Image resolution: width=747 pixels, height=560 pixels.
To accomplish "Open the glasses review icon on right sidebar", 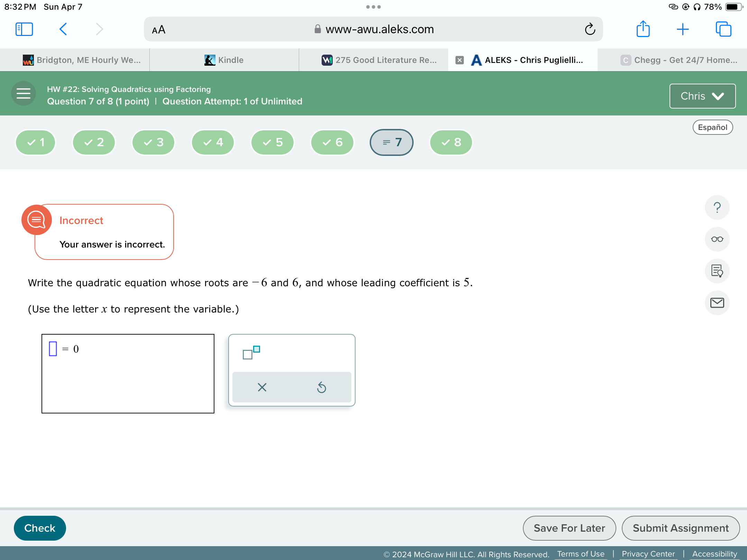I will click(717, 239).
